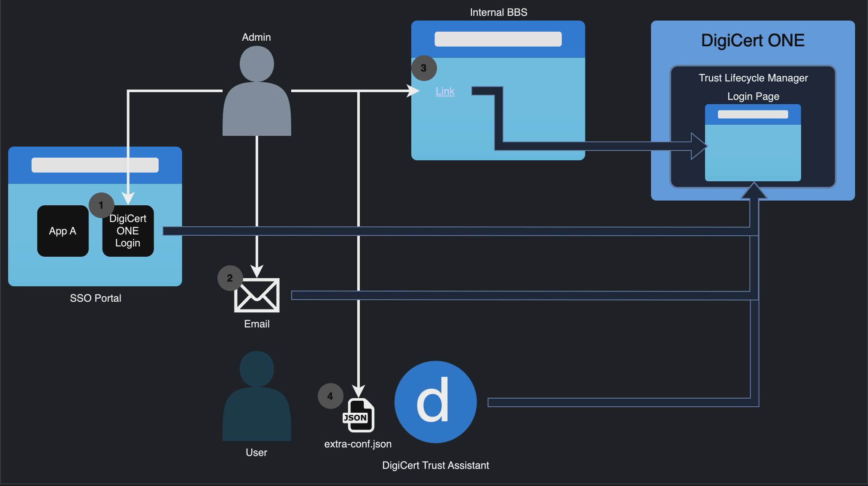Click the SSO Portal caption
This screenshot has height=486, width=868.
pos(95,298)
